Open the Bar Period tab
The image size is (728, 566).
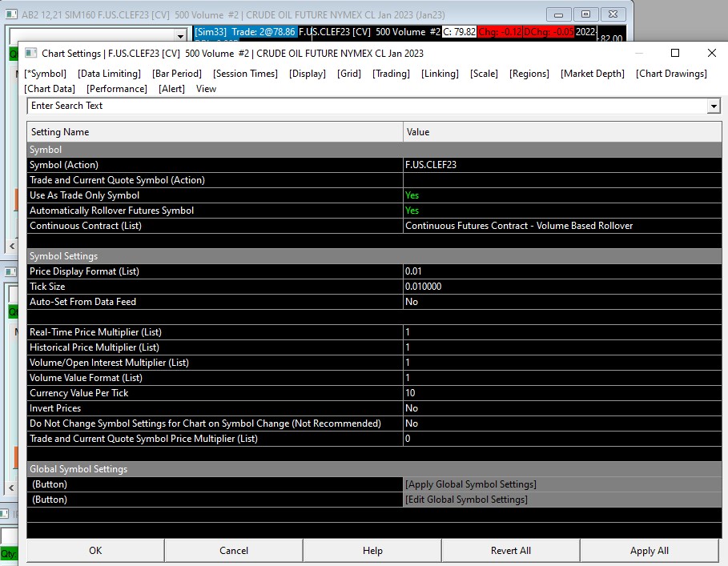point(177,74)
